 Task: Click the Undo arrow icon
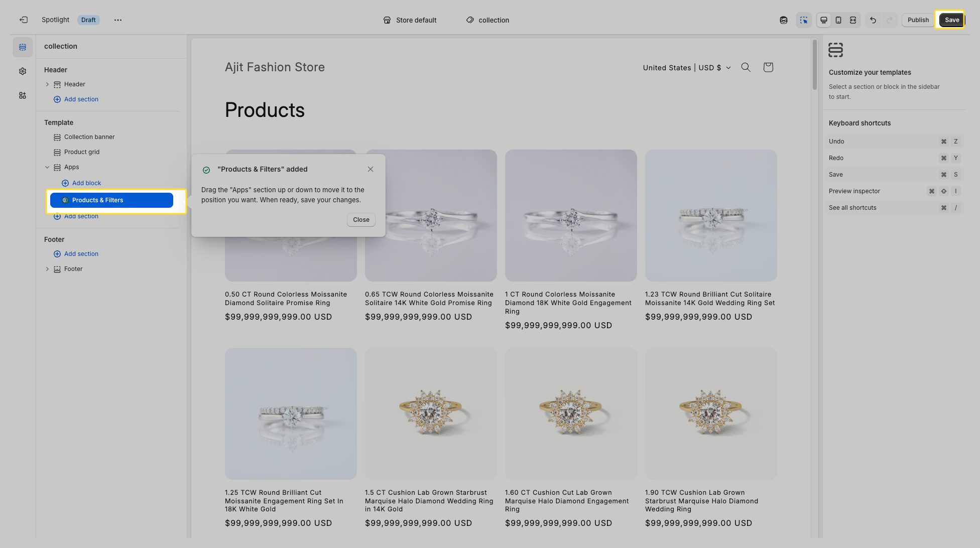[874, 20]
